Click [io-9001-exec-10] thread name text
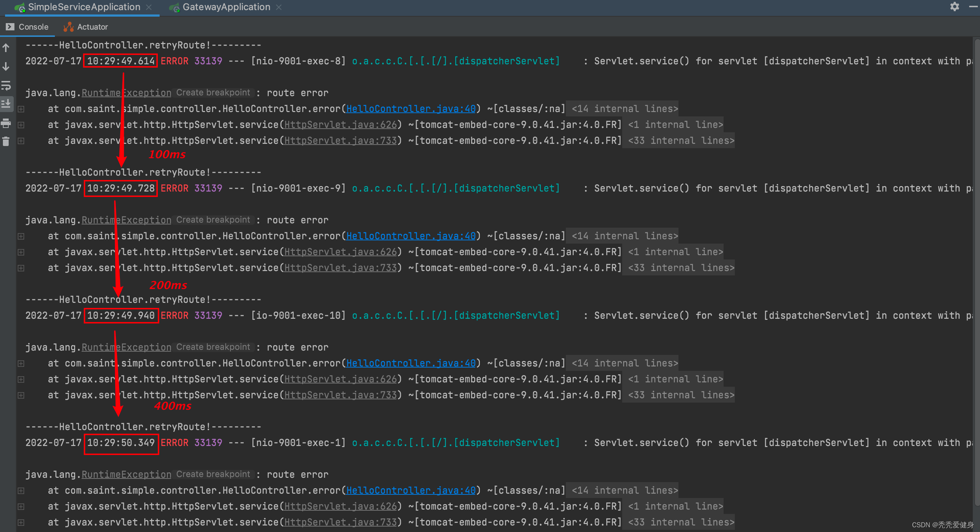The image size is (980, 532). point(298,315)
